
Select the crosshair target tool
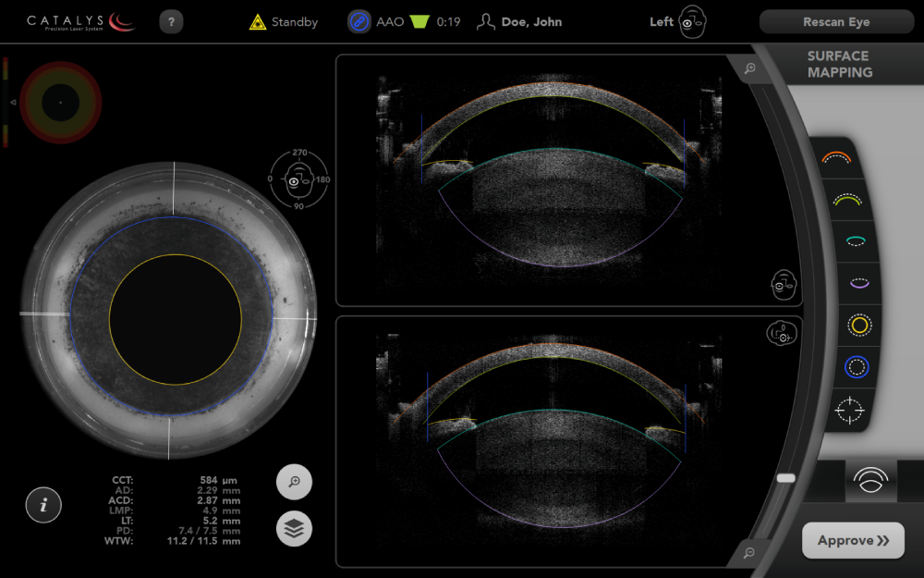848,409
